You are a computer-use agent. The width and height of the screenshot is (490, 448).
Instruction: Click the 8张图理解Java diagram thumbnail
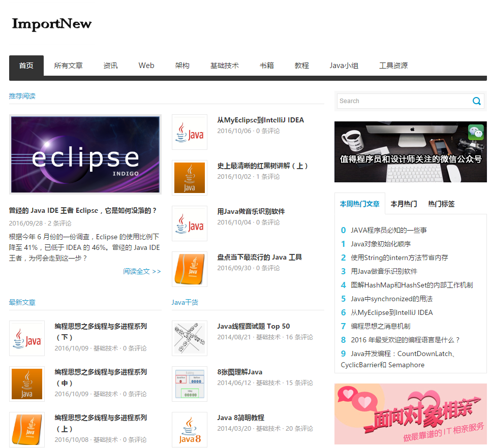(190, 384)
